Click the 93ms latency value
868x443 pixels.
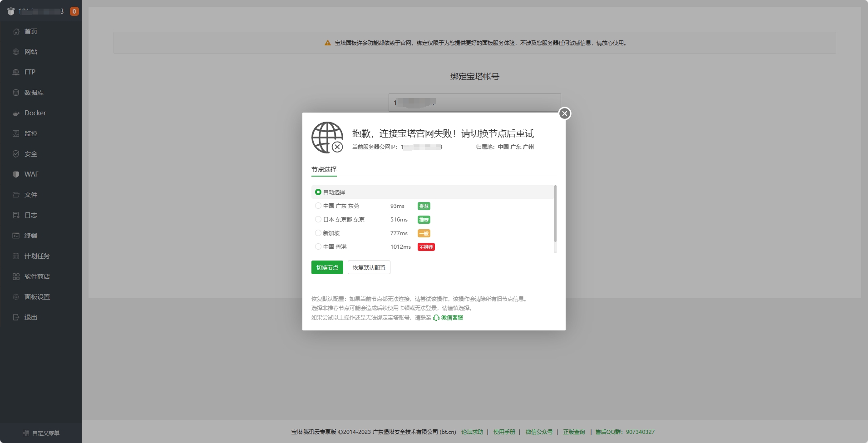397,206
